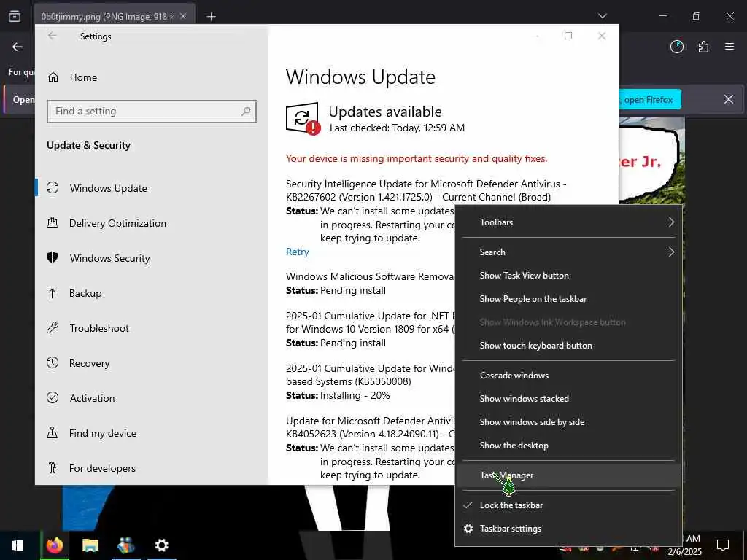Click the Updates available status icon
This screenshot has width=747, height=560.
(303, 119)
